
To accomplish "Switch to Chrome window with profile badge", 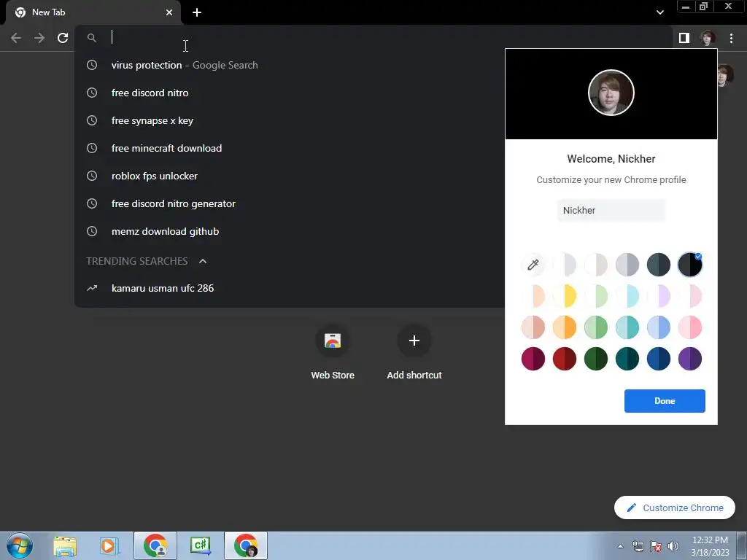I will 246,545.
